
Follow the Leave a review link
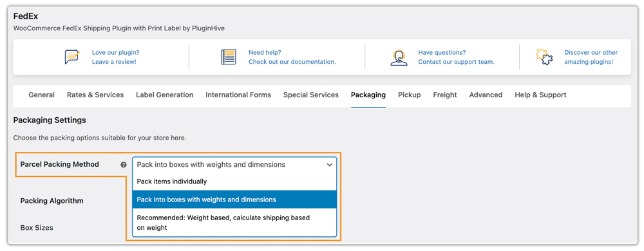pyautogui.click(x=114, y=62)
